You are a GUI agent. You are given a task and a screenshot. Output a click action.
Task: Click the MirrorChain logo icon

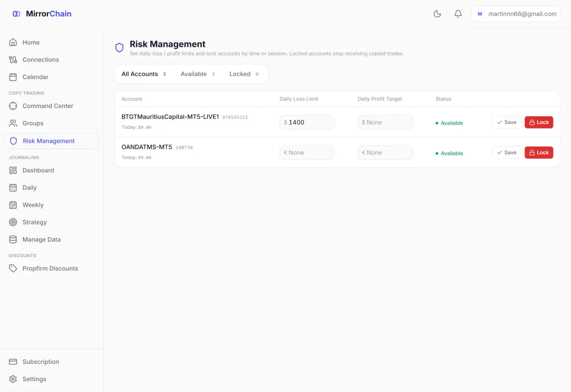pos(16,14)
